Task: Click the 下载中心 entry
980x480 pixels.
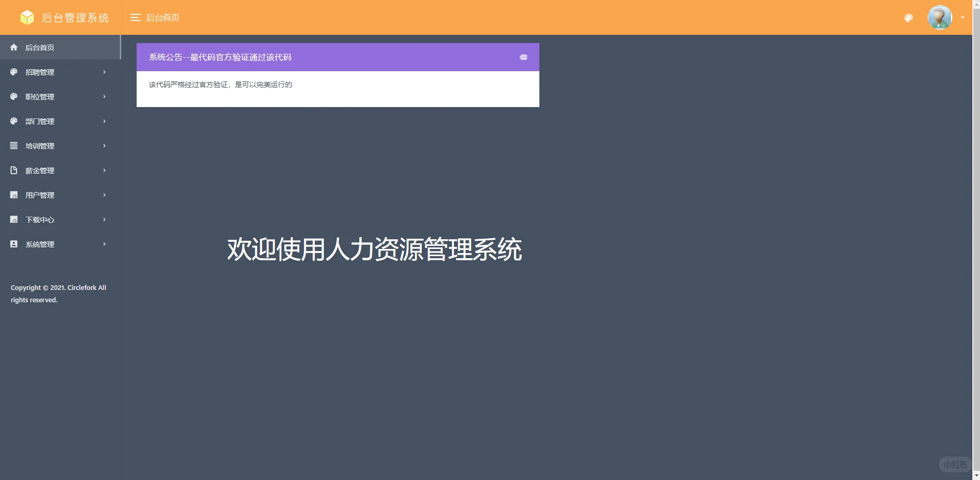Action: pos(59,219)
